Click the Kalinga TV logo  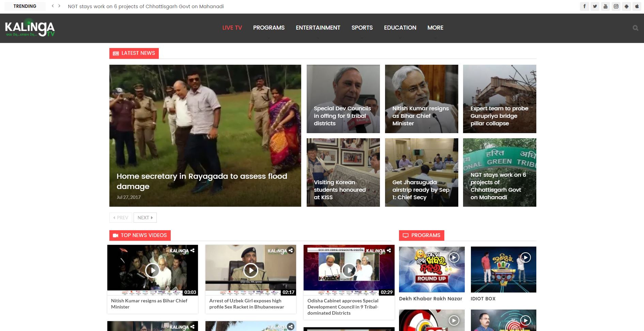click(30, 29)
